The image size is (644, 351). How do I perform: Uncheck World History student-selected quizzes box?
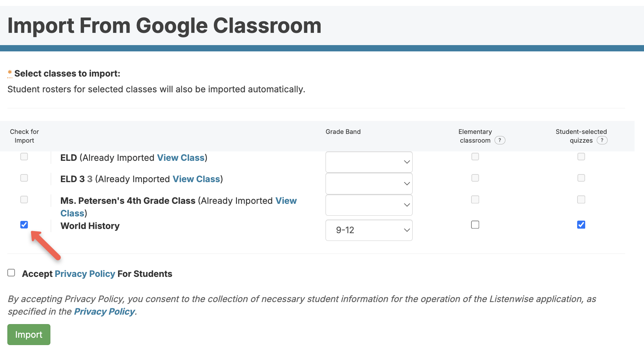click(x=581, y=224)
